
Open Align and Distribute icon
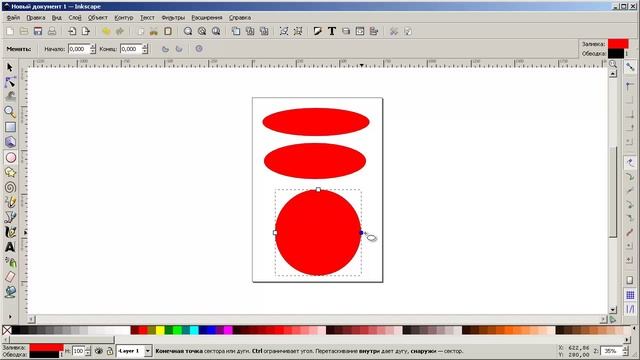pyautogui.click(x=374, y=31)
